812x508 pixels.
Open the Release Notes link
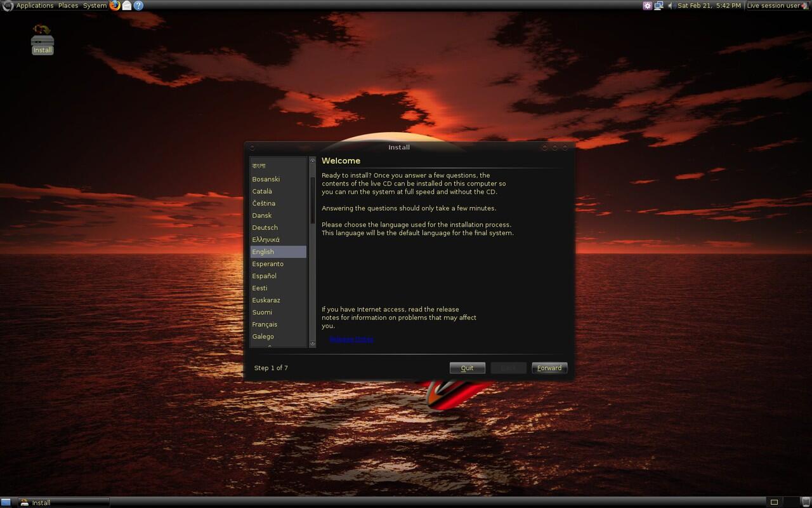tap(351, 338)
